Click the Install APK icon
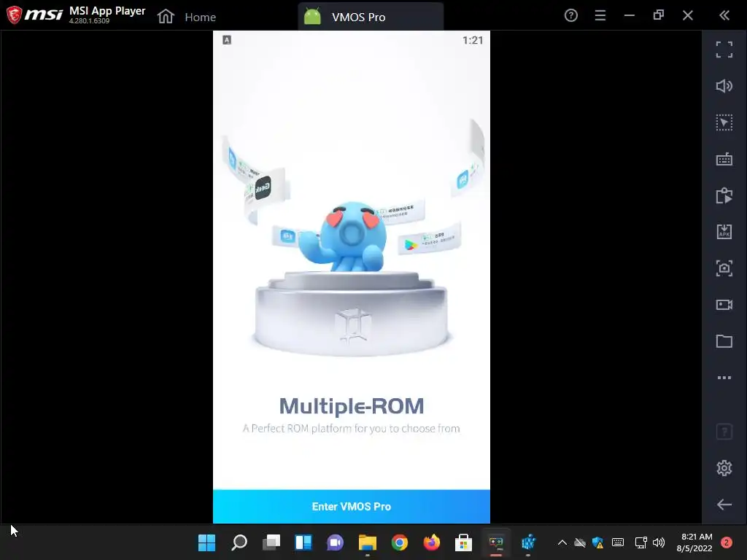 [724, 232]
